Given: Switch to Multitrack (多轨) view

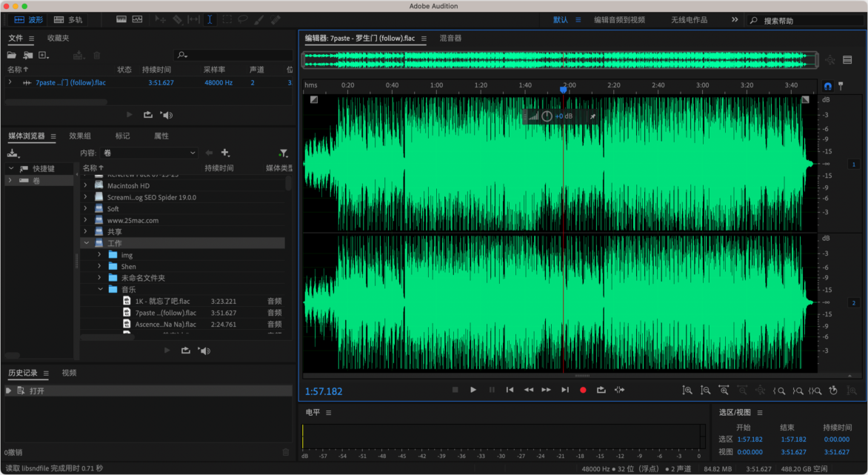Looking at the screenshot, I should point(67,19).
